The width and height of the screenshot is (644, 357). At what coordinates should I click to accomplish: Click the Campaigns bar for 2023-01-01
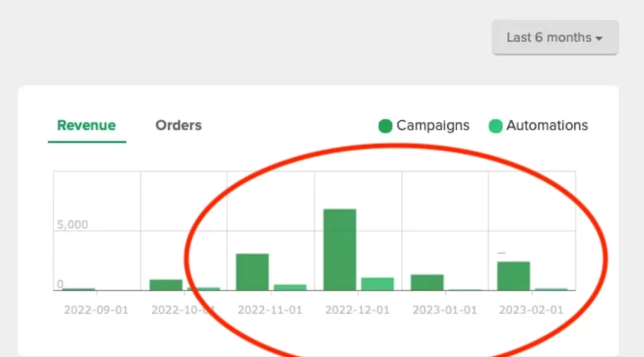click(x=427, y=283)
